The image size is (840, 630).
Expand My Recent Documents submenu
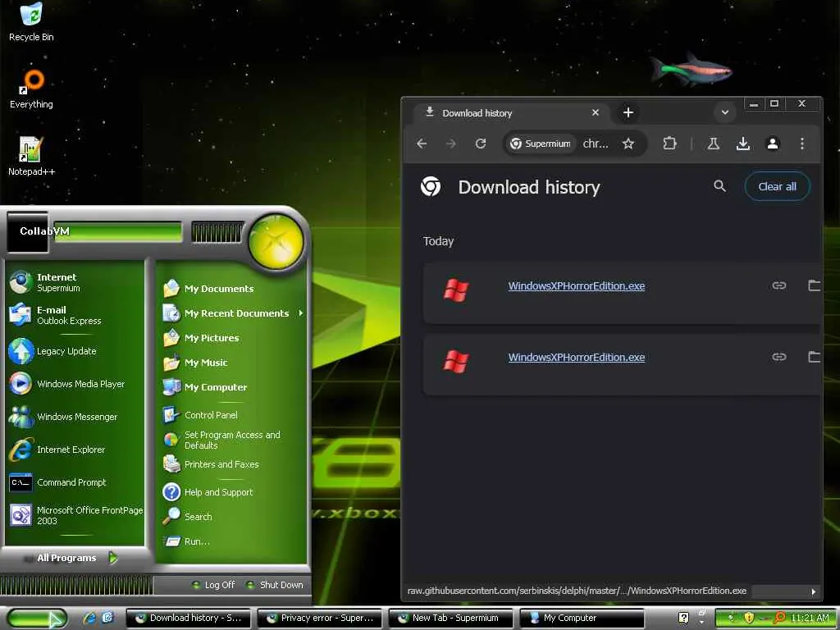(231, 313)
